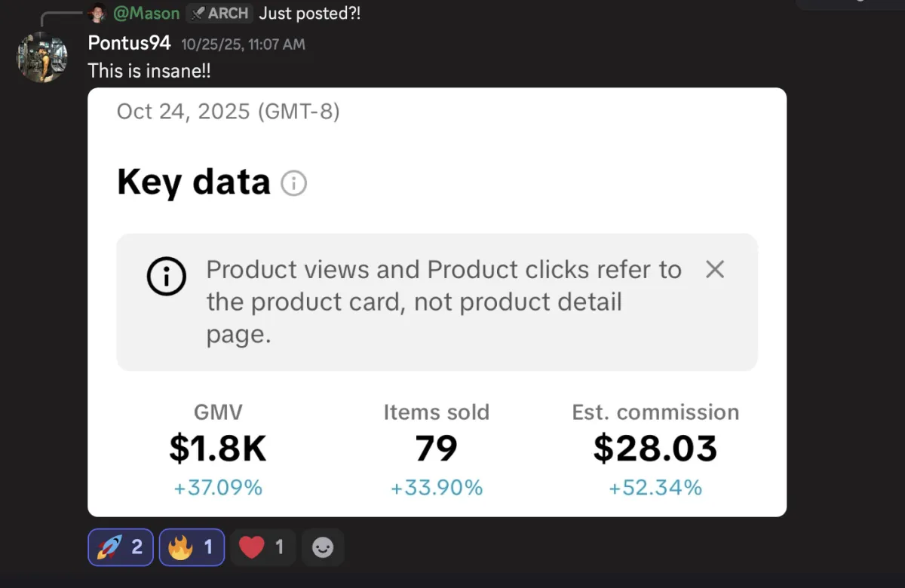The image size is (905, 588).
Task: Click the $1.8K GMV value
Action: pyautogui.click(x=217, y=449)
